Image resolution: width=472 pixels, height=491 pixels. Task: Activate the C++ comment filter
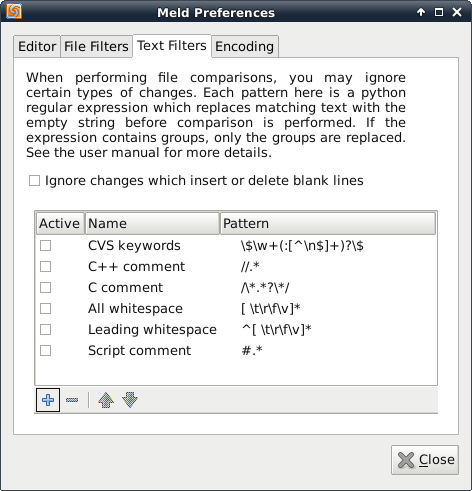pyautogui.click(x=45, y=267)
